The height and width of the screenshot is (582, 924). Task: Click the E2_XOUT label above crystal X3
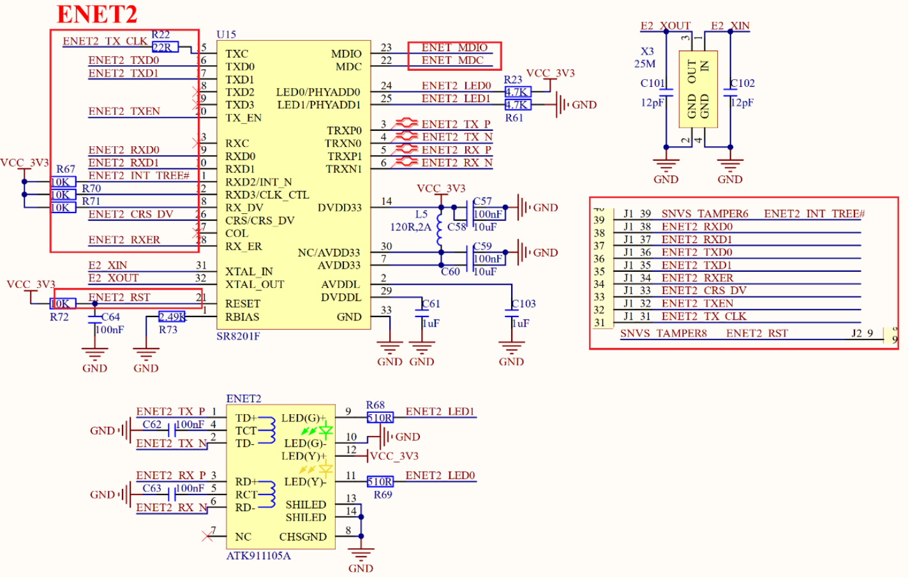tap(666, 26)
